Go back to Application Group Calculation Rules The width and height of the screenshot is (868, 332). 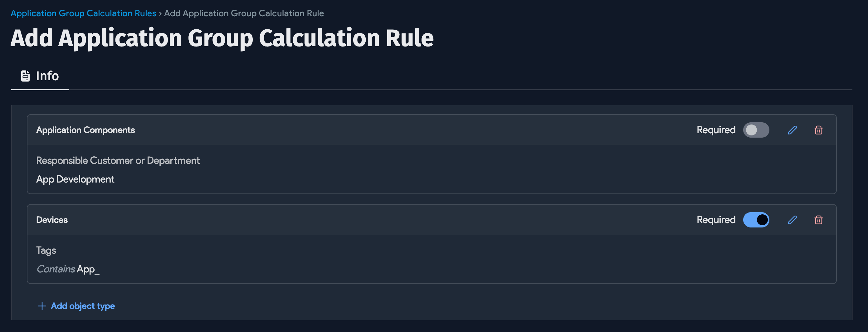tap(83, 13)
